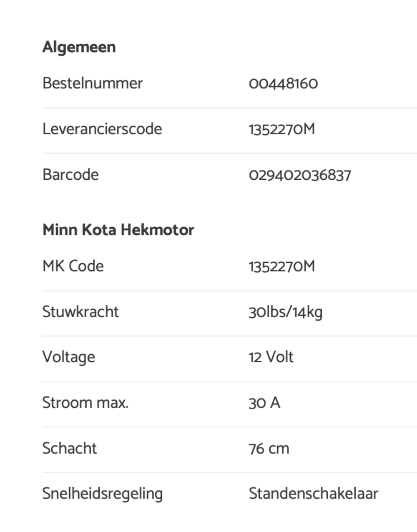Click the 12 Volt value
Image resolution: width=417 pixels, height=532 pixels.
point(271,357)
